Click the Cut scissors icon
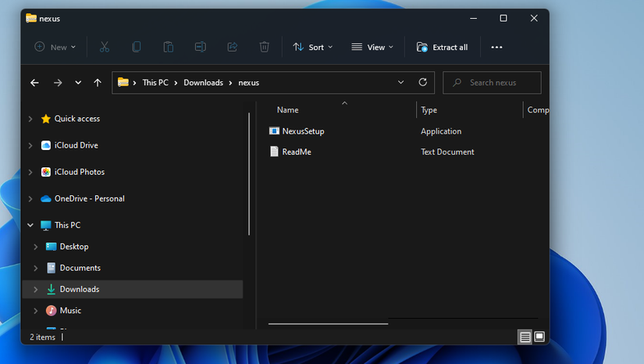The height and width of the screenshot is (364, 644). point(104,47)
